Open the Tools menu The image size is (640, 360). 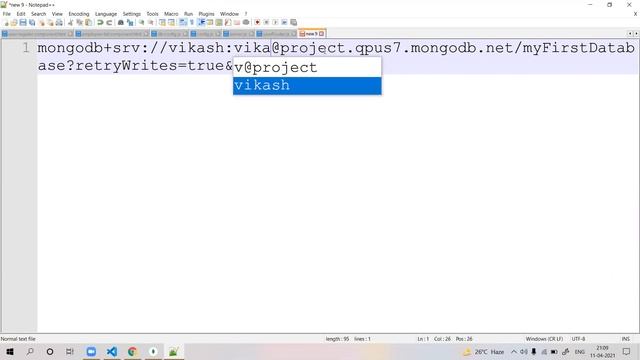tap(152, 14)
